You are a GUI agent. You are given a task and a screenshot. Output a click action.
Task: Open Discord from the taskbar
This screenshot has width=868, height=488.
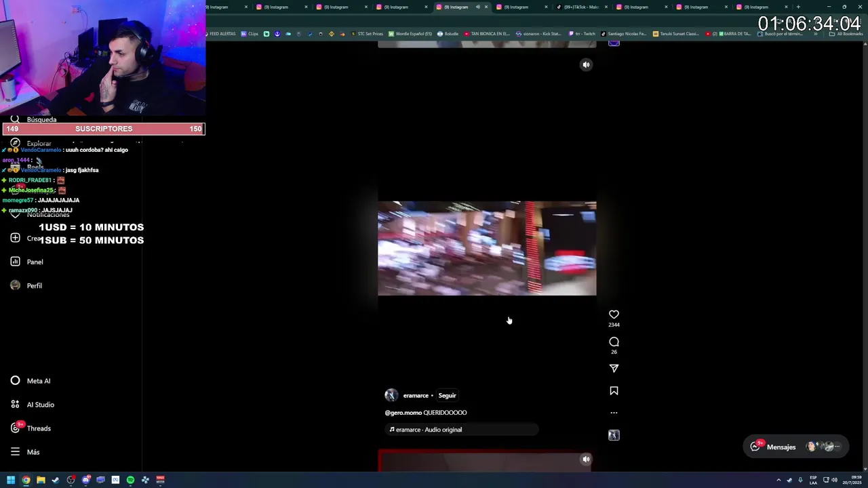point(85,480)
